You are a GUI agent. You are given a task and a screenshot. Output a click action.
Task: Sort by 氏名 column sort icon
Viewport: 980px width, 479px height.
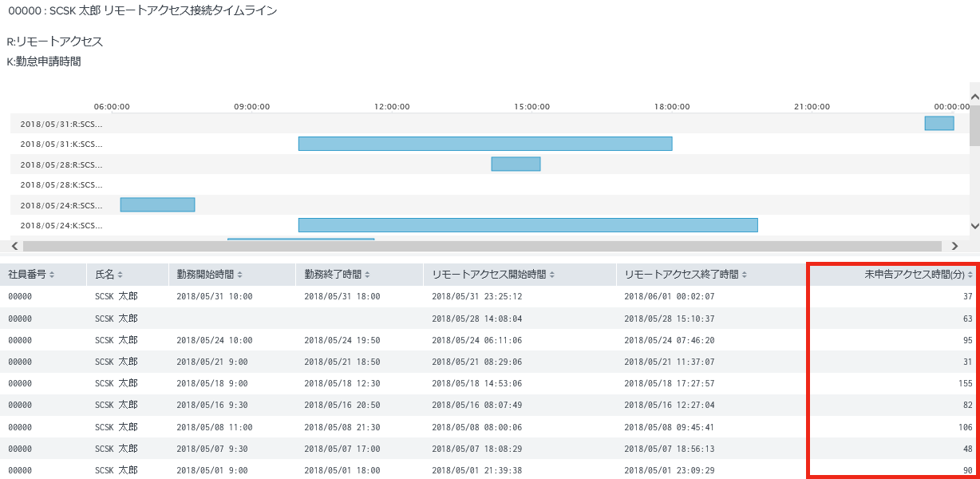point(121,275)
